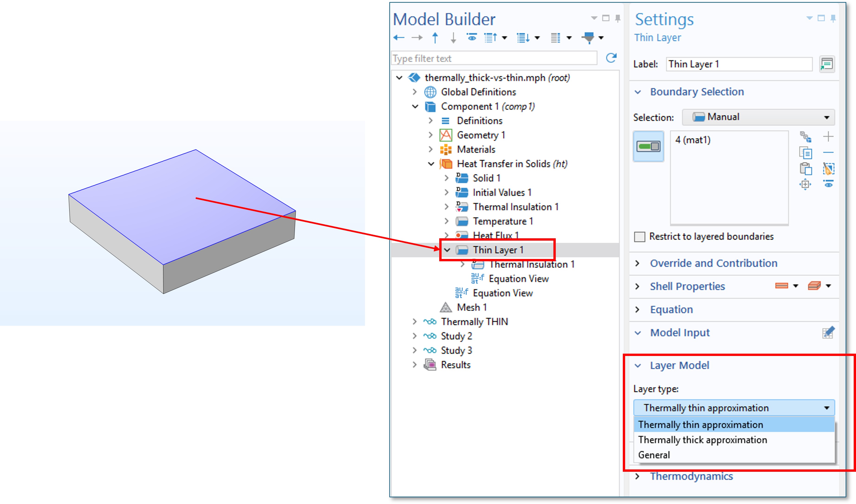Choose Thermally thick approximation option
Viewport: 856px width, 504px height.
pyautogui.click(x=702, y=440)
